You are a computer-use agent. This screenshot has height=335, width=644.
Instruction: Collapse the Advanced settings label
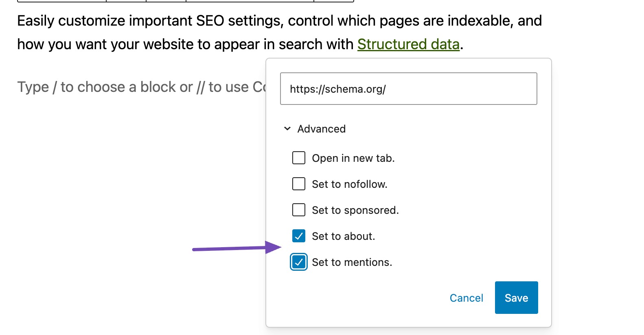321,129
